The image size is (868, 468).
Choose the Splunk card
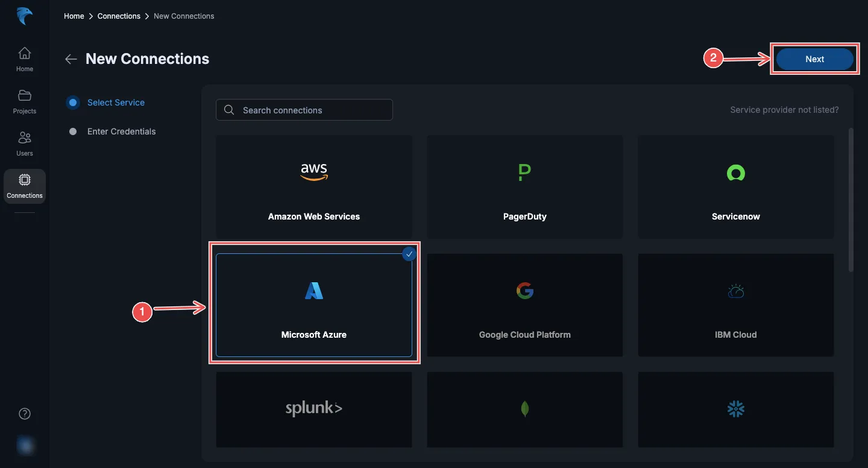point(314,409)
